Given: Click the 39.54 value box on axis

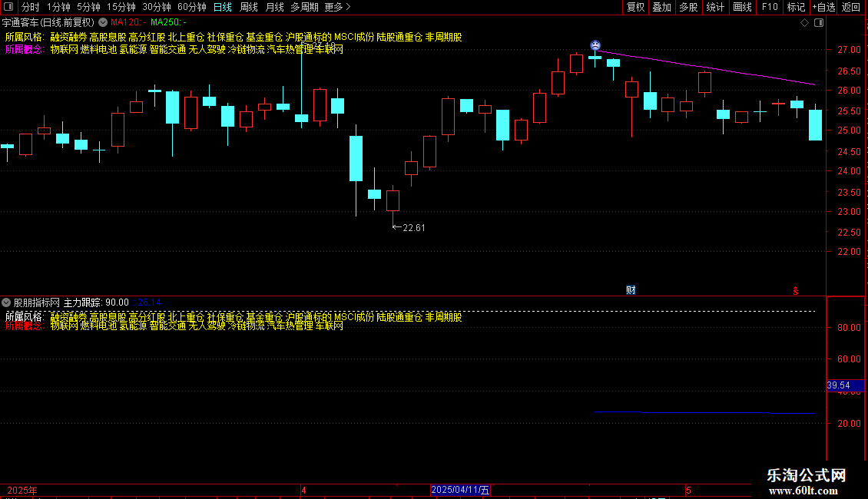Looking at the screenshot, I should click(845, 385).
